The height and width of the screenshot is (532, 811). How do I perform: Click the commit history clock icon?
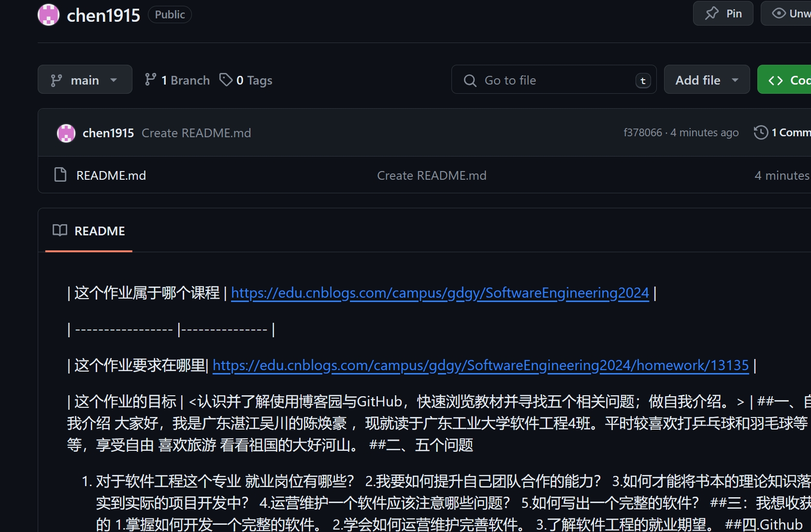(761, 132)
